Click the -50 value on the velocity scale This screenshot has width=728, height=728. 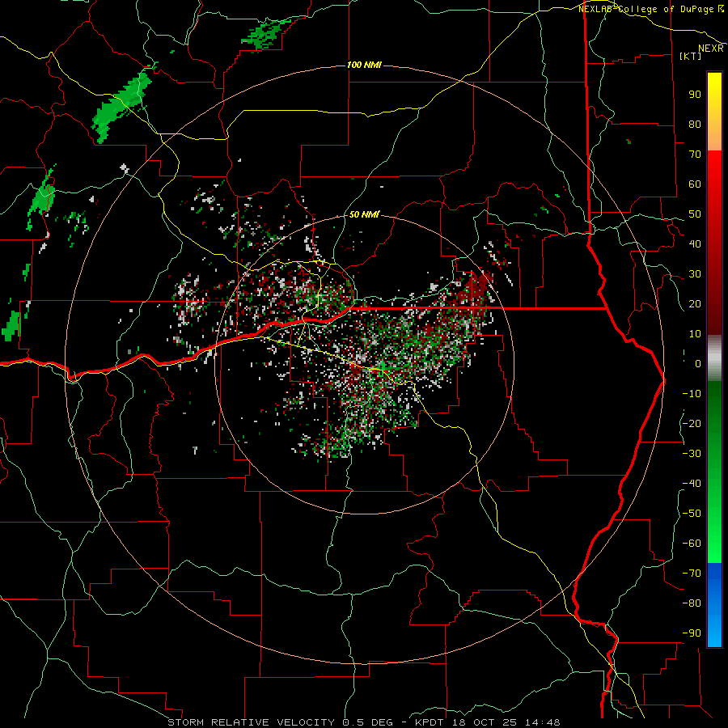(692, 514)
